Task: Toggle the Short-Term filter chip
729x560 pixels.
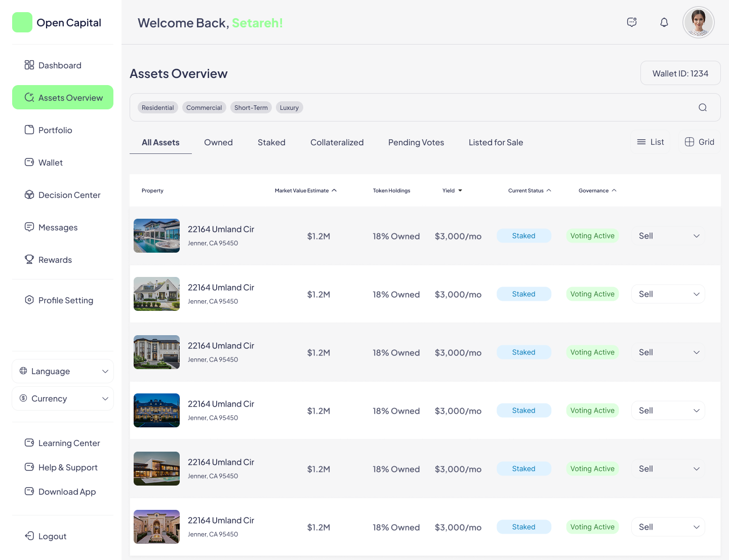Action: tap(251, 107)
